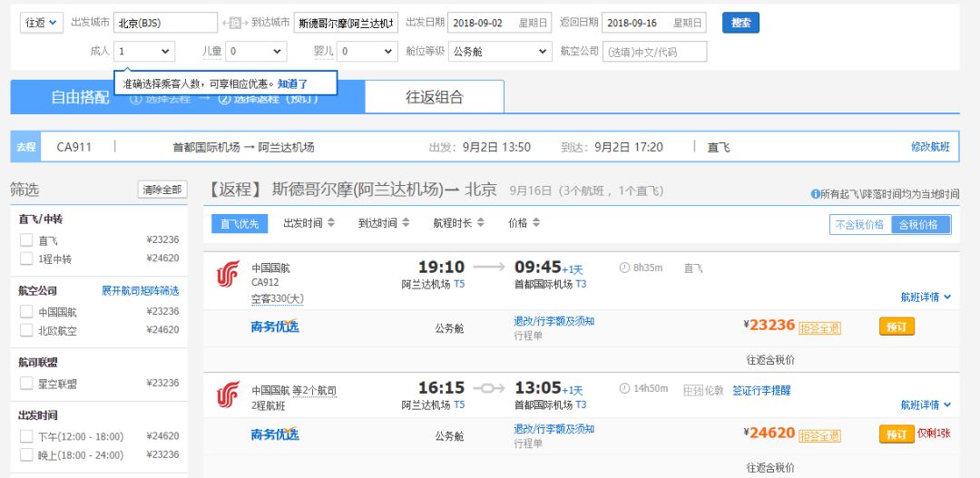The image size is (980, 478).
Task: Click the 航空公司 optional input field
Action: click(x=654, y=52)
